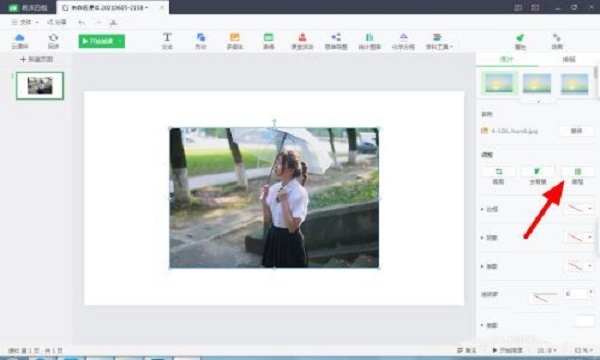Screen dimensions: 600x360
Task: Select the Text tool (T icon)
Action: tap(167, 41)
